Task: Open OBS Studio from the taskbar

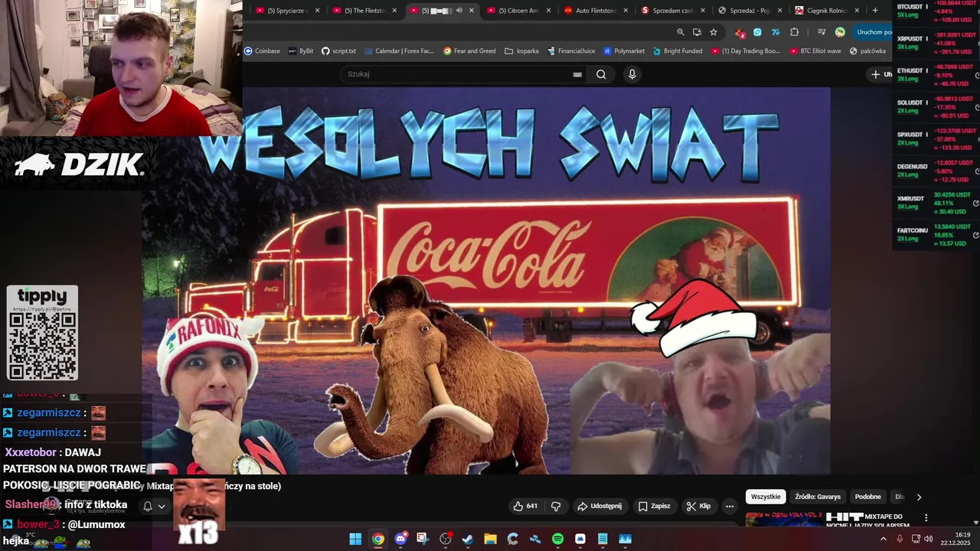Action: (x=446, y=539)
